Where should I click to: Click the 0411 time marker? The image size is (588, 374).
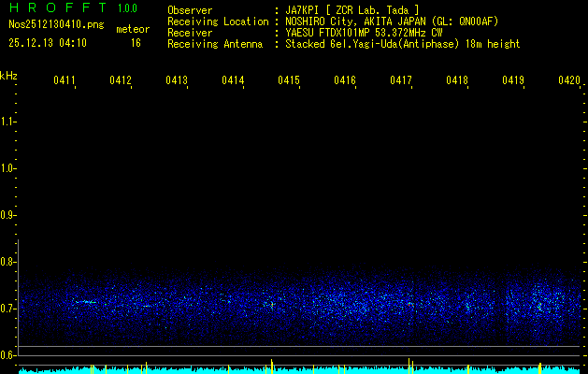coord(65,81)
